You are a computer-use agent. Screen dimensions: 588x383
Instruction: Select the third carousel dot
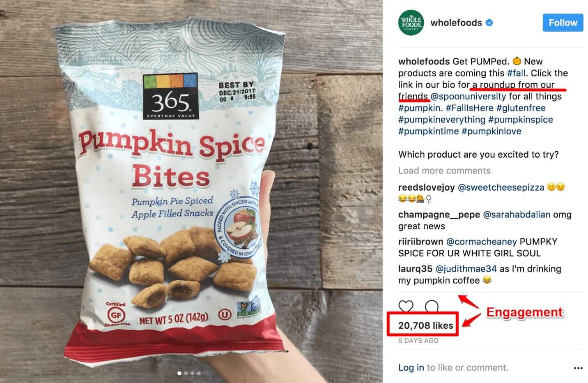pos(192,373)
